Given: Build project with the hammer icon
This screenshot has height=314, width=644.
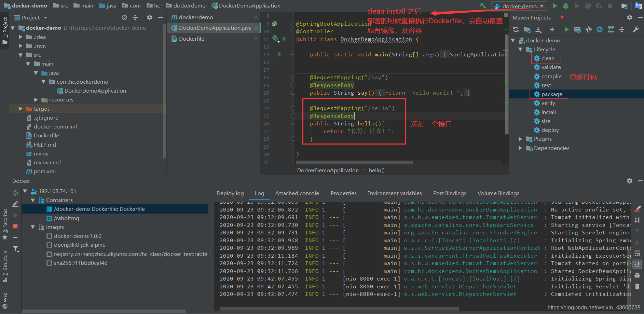Looking at the screenshot, I should [483, 6].
